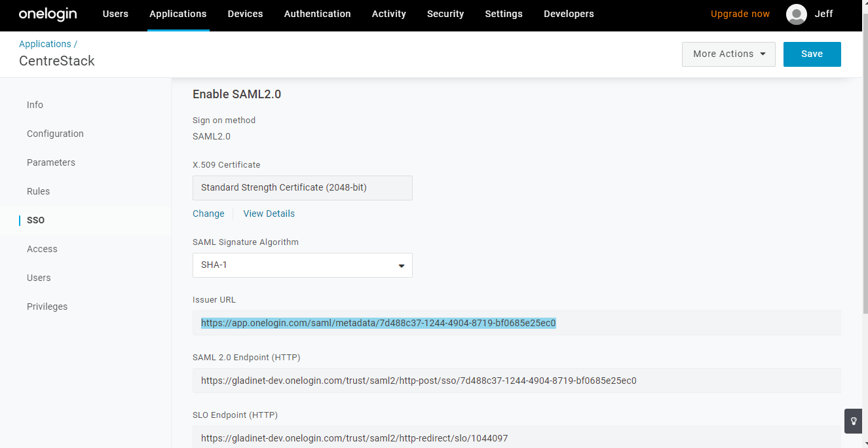Image resolution: width=868 pixels, height=448 pixels.
Task: Open the Privileges sidebar tab
Action: pyautogui.click(x=47, y=307)
